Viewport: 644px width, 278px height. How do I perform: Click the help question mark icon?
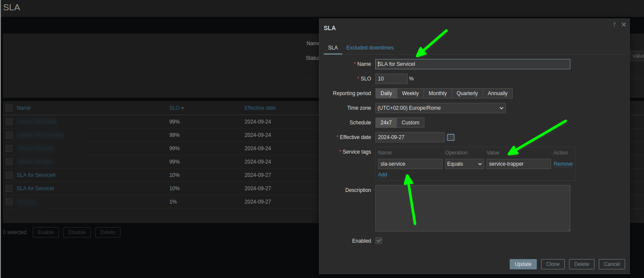(614, 25)
